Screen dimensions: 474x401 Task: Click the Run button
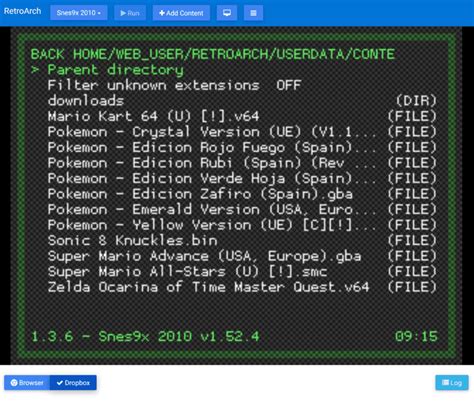coord(130,13)
